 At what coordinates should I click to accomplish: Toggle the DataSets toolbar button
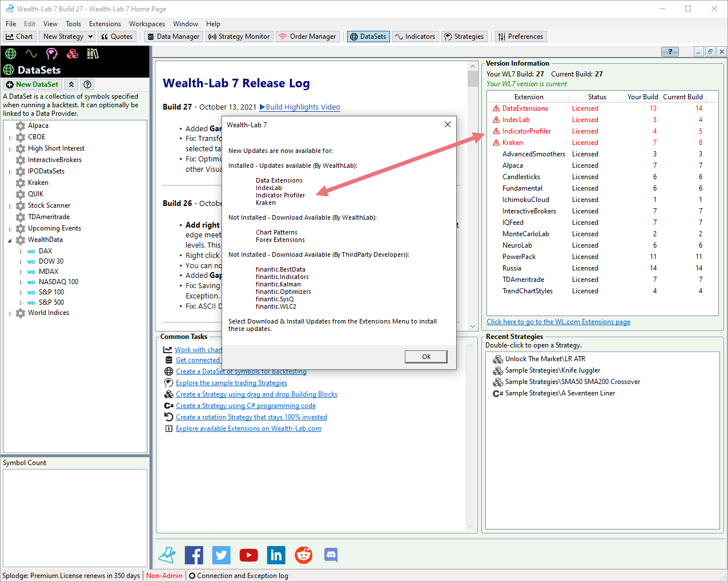click(x=368, y=37)
